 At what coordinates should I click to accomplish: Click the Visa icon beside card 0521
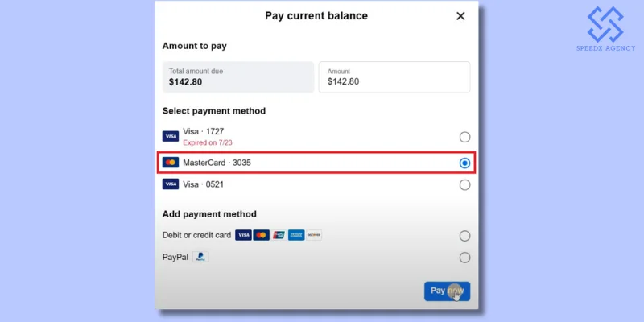click(170, 184)
